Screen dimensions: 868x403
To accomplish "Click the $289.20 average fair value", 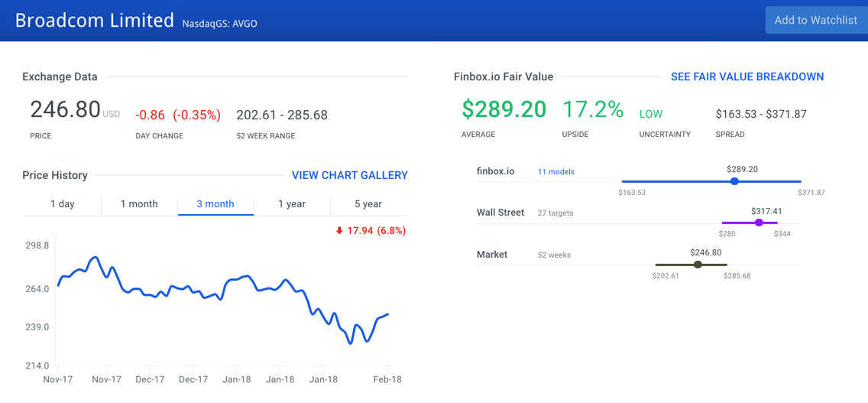I will [x=504, y=110].
